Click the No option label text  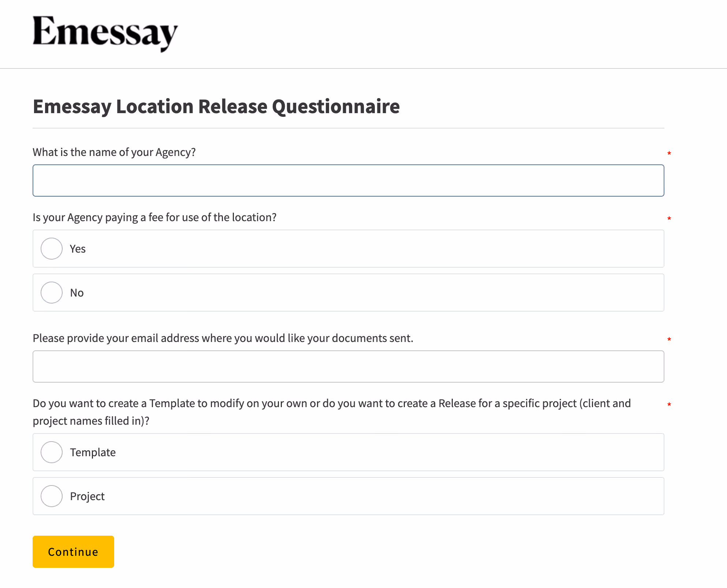[x=77, y=293]
